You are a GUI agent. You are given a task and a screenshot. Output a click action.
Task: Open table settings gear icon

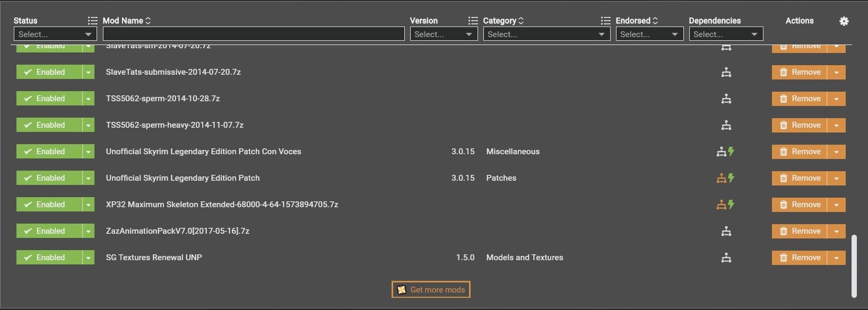(844, 21)
